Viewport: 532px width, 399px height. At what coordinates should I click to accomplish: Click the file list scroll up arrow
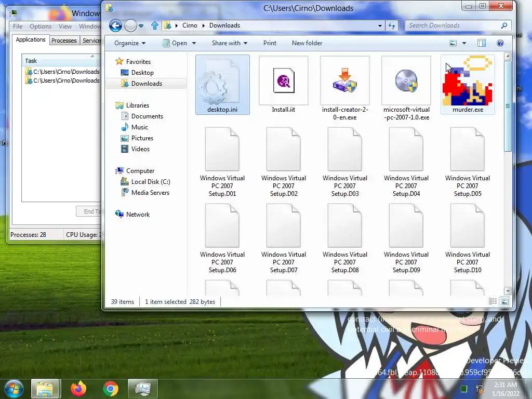click(x=508, y=56)
